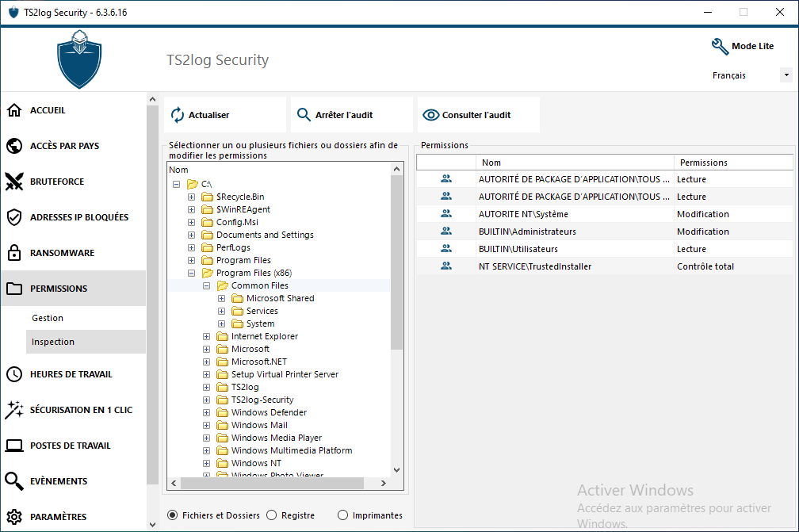Select the Windows Media Player folder
Viewport: 799px width, 532px height.
[x=277, y=438]
